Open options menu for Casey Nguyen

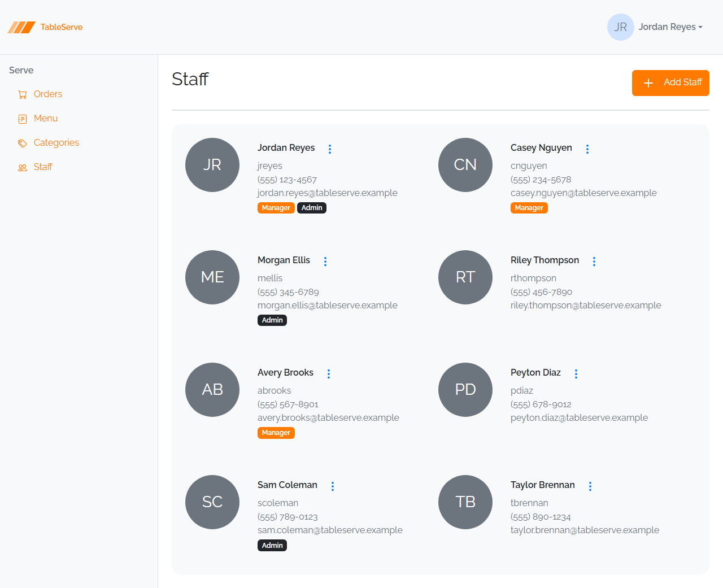(x=587, y=149)
